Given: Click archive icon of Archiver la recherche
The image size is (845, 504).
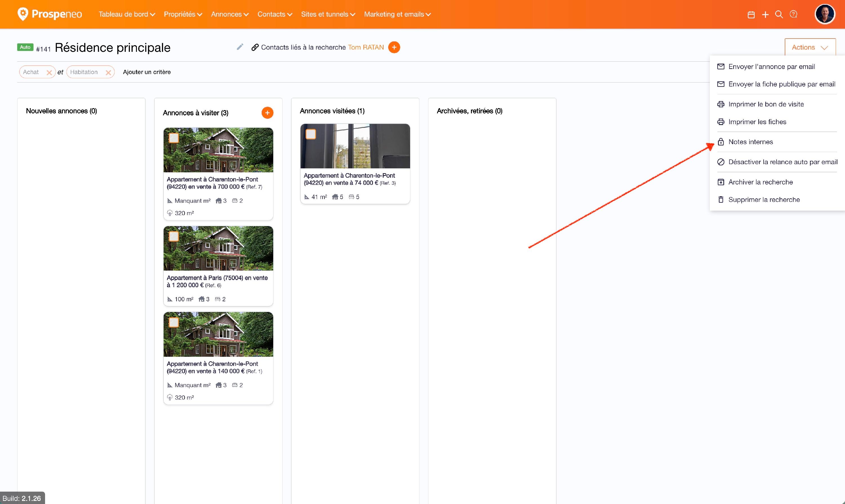Looking at the screenshot, I should point(721,182).
